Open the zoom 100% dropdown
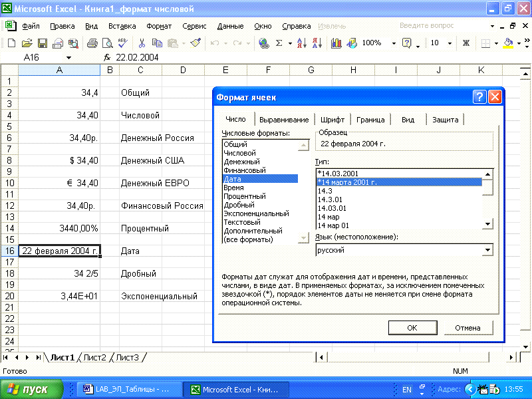Screen dimensions: 532x399 (x=394, y=43)
